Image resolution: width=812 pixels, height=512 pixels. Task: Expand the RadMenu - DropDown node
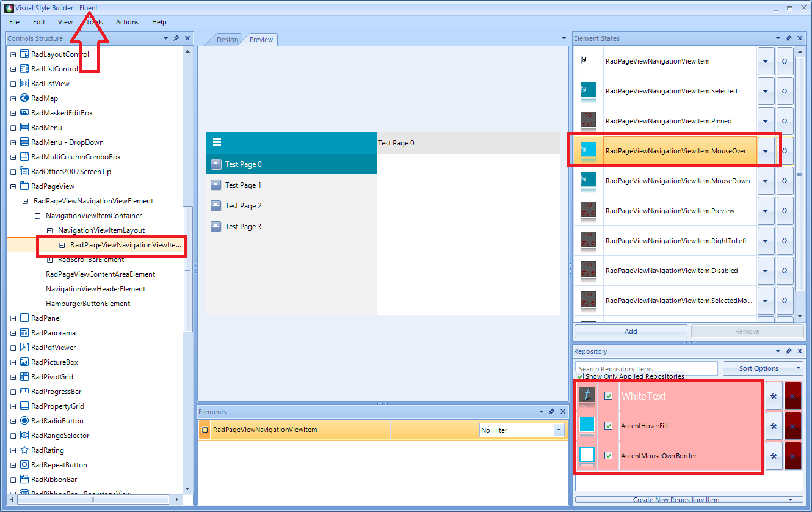(13, 142)
